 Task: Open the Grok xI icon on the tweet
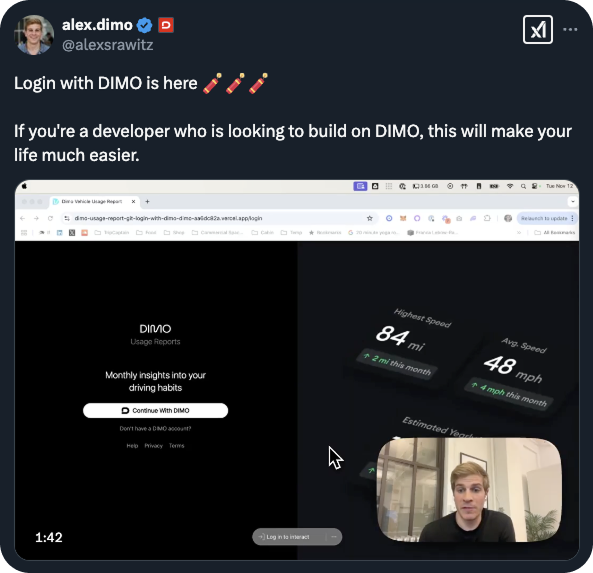tap(537, 30)
